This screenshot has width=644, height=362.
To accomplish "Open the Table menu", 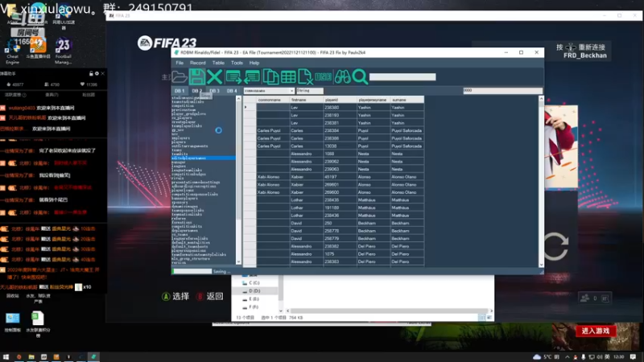I will click(218, 63).
